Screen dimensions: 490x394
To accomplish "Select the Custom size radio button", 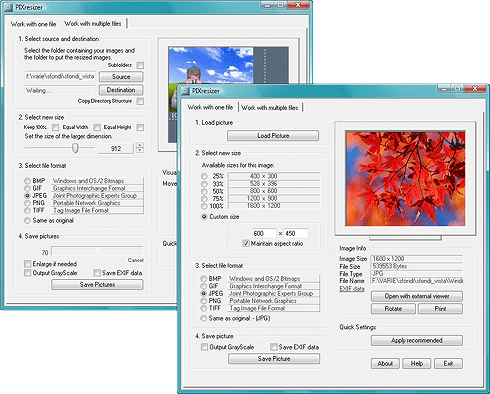I will pos(204,217).
